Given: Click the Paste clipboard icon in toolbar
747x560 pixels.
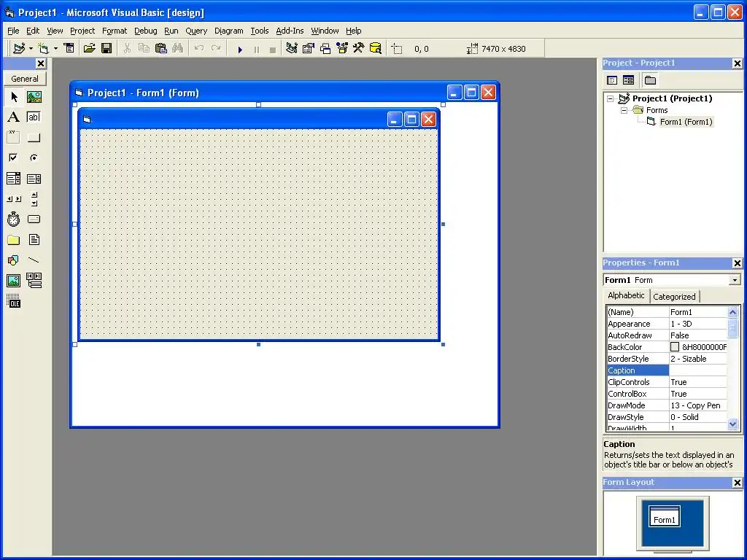Looking at the screenshot, I should point(161,48).
